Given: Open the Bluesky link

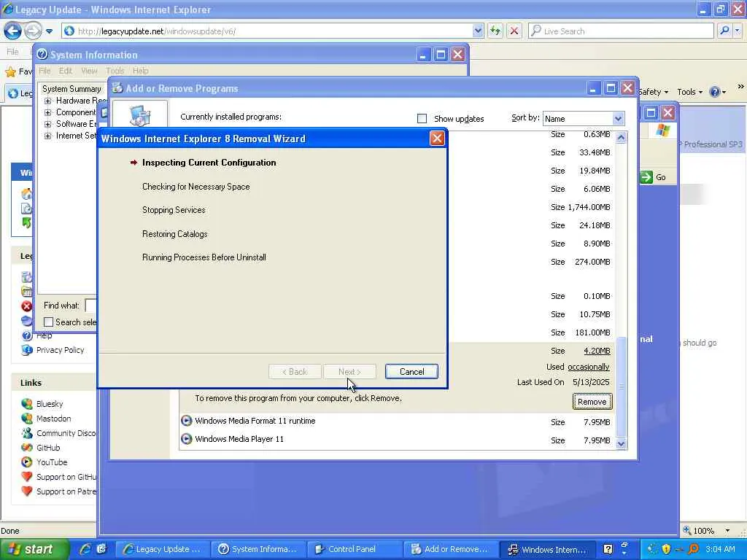Looking at the screenshot, I should pyautogui.click(x=50, y=404).
